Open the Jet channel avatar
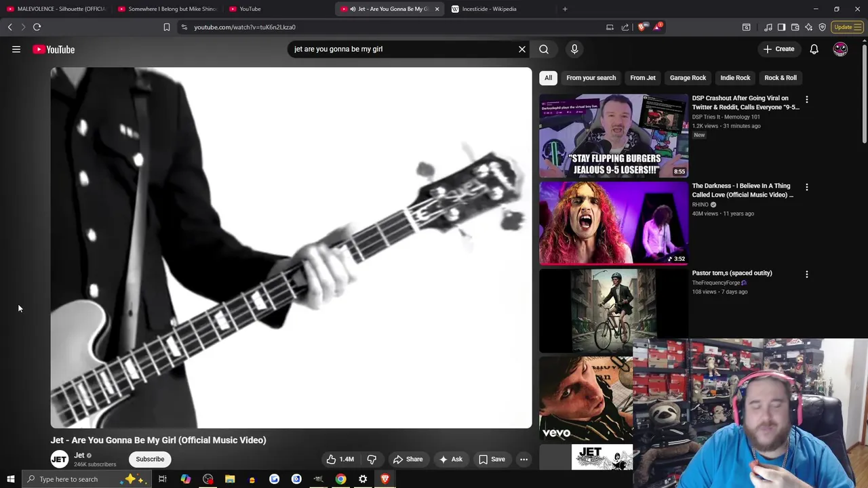This screenshot has width=868, height=488. (60, 459)
